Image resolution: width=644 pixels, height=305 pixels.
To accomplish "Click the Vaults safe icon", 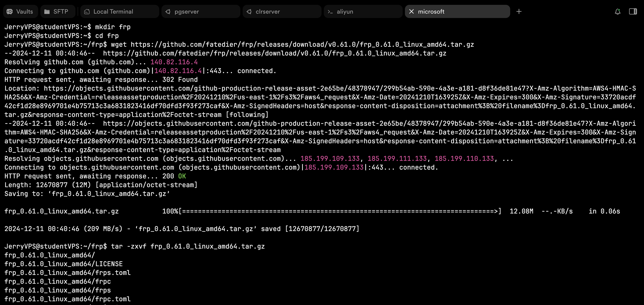I will (10, 11).
